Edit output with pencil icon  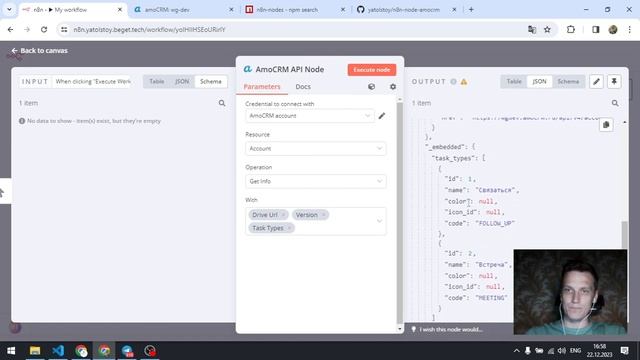(596, 82)
